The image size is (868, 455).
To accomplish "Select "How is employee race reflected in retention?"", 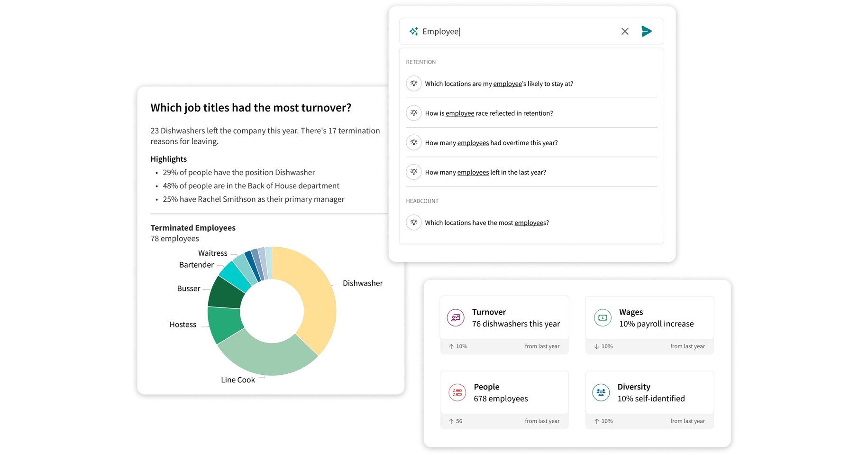I will pos(488,113).
